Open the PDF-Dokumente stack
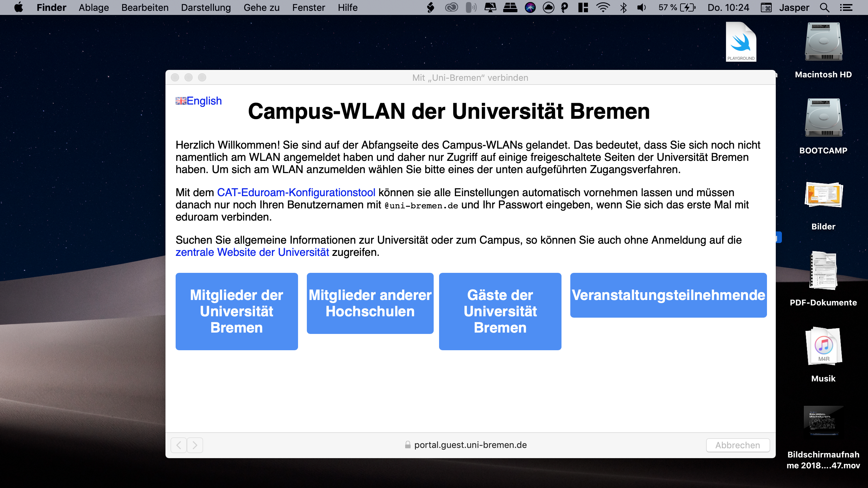Image resolution: width=868 pixels, height=488 pixels. (823, 271)
